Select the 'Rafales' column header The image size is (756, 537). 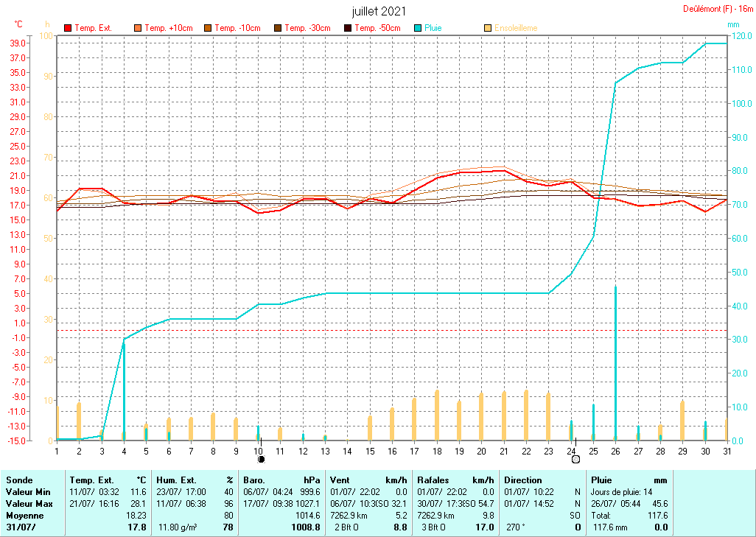(x=433, y=480)
